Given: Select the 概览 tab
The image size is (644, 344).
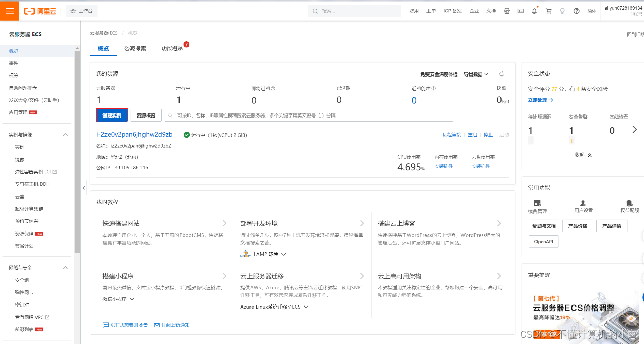Looking at the screenshot, I should (x=103, y=49).
